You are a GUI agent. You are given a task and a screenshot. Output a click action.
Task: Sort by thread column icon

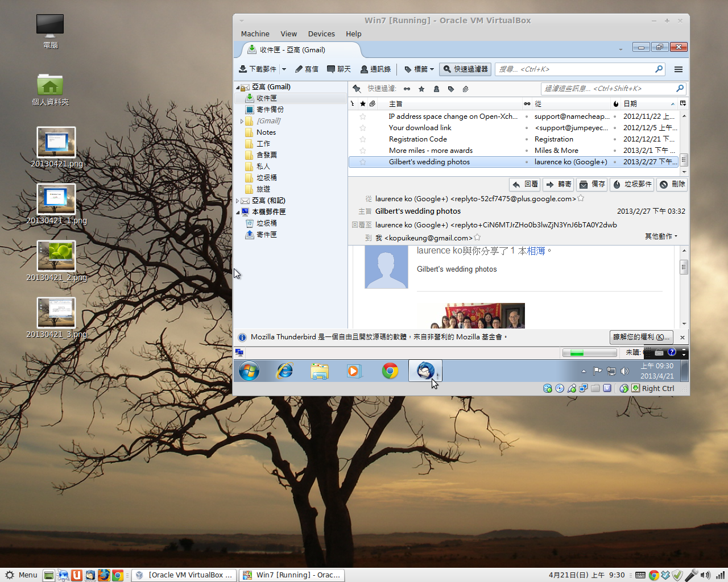click(x=353, y=103)
